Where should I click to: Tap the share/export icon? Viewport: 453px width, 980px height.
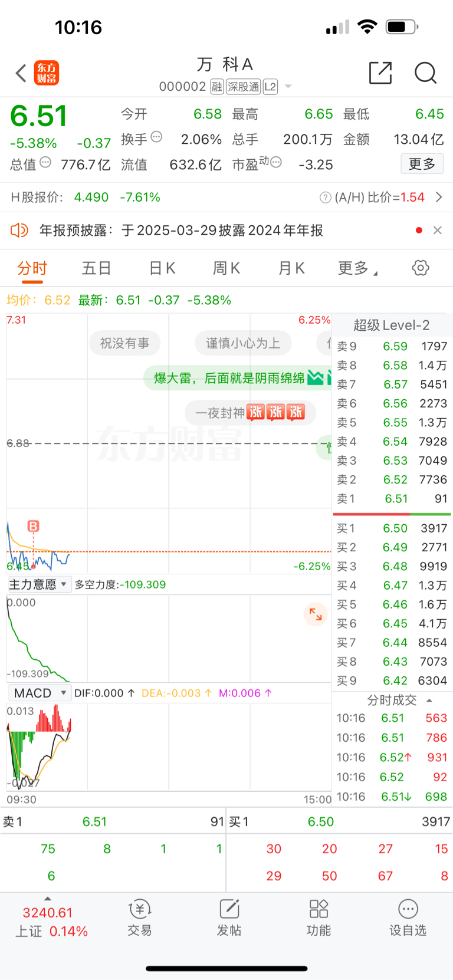point(380,73)
